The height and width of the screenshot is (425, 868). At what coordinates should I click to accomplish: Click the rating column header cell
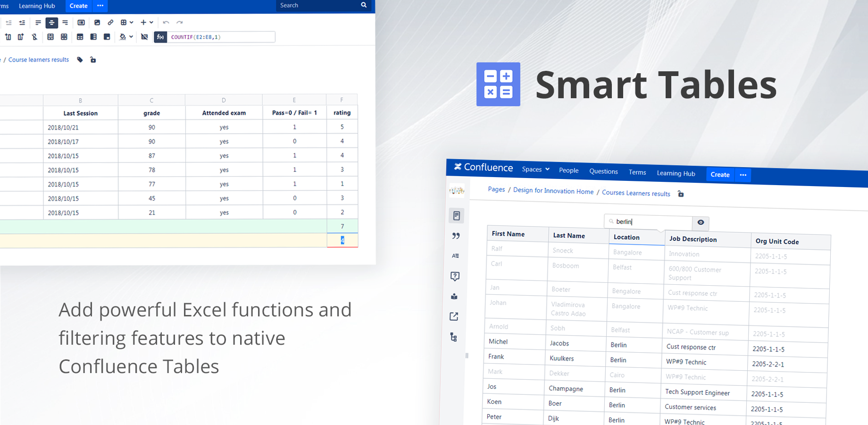(x=342, y=113)
